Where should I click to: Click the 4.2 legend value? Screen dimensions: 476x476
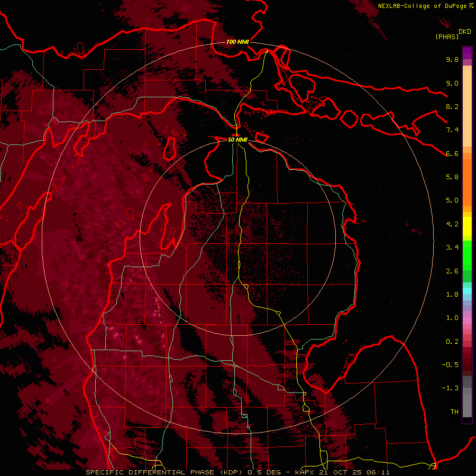point(452,224)
